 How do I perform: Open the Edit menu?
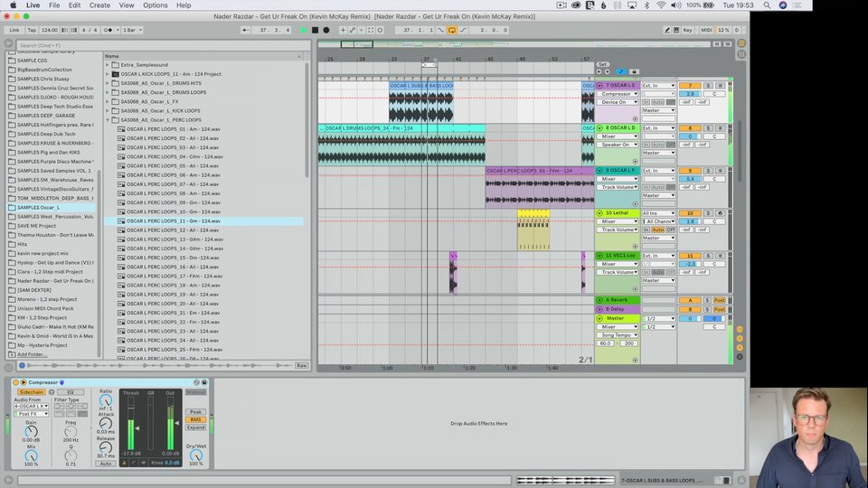[74, 5]
